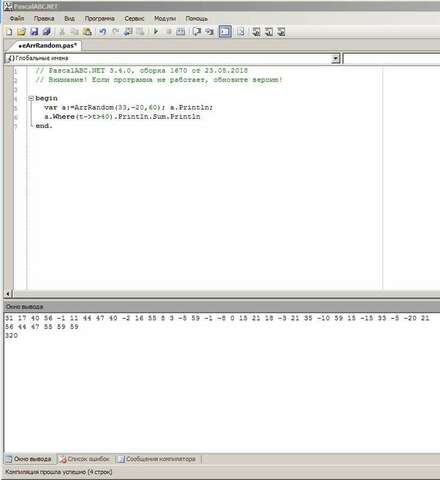440x480 pixels.
Task: Open the global names dropdown arrow
Action: [x=335, y=59]
